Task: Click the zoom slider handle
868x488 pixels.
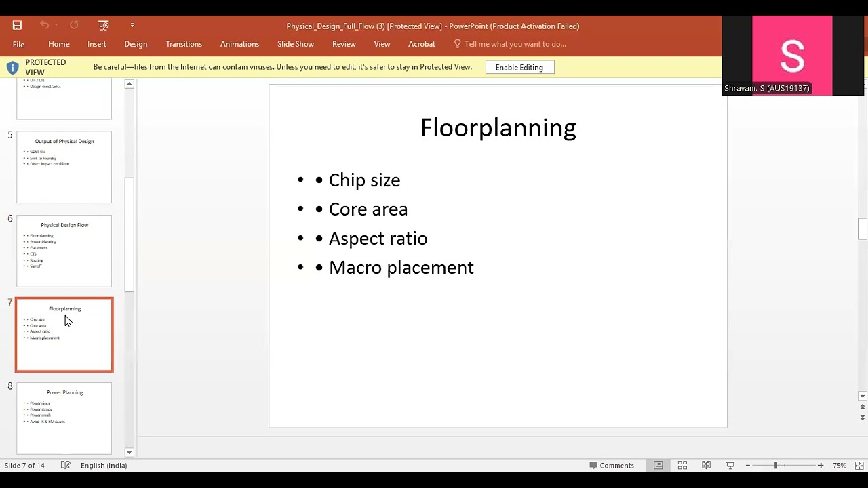Action: tap(775, 466)
